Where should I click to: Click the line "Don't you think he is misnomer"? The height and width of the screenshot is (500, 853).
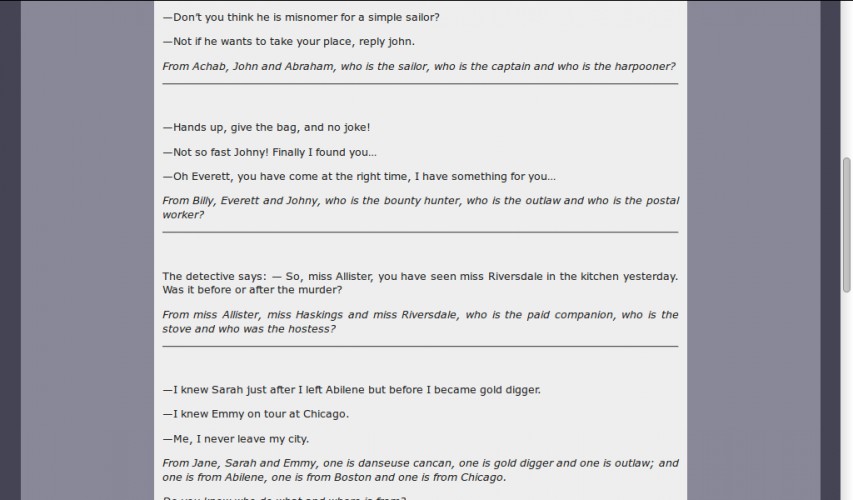coord(301,17)
